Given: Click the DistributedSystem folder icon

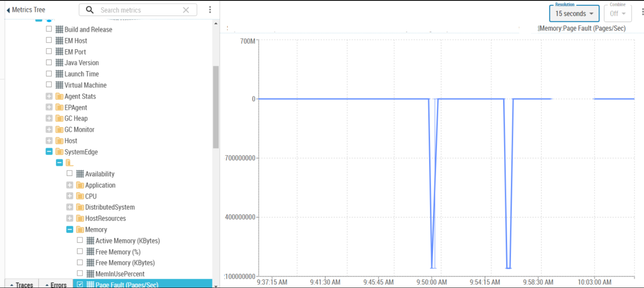Looking at the screenshot, I should click(80, 207).
